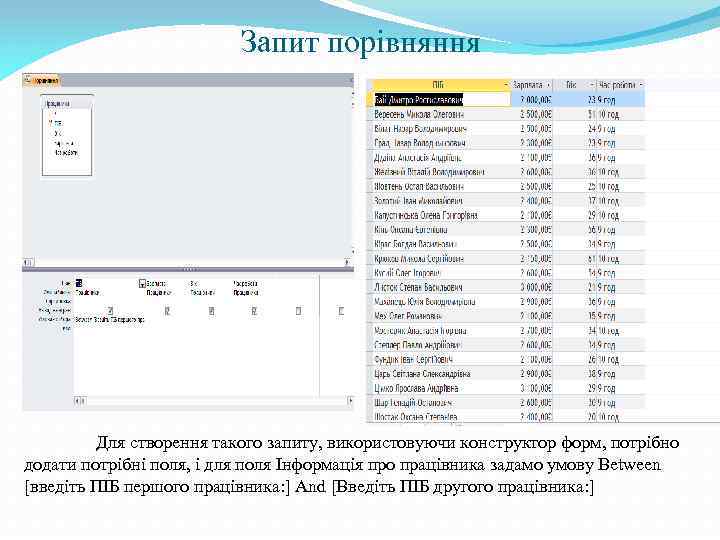Select row Золотий Іван Миколайович
The image size is (720, 540).
[x=508, y=201]
